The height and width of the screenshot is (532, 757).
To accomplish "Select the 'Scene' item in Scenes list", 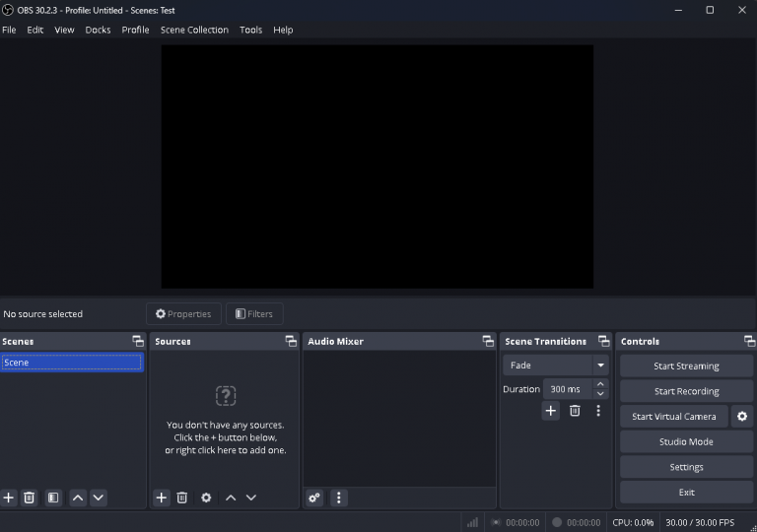I will 72,363.
